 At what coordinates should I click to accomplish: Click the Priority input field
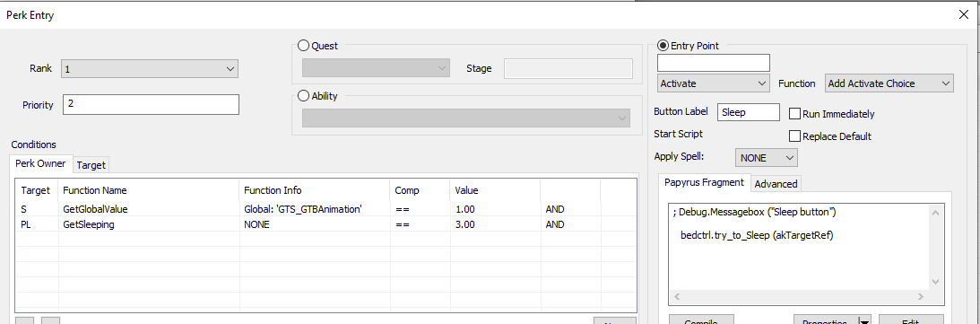click(151, 104)
